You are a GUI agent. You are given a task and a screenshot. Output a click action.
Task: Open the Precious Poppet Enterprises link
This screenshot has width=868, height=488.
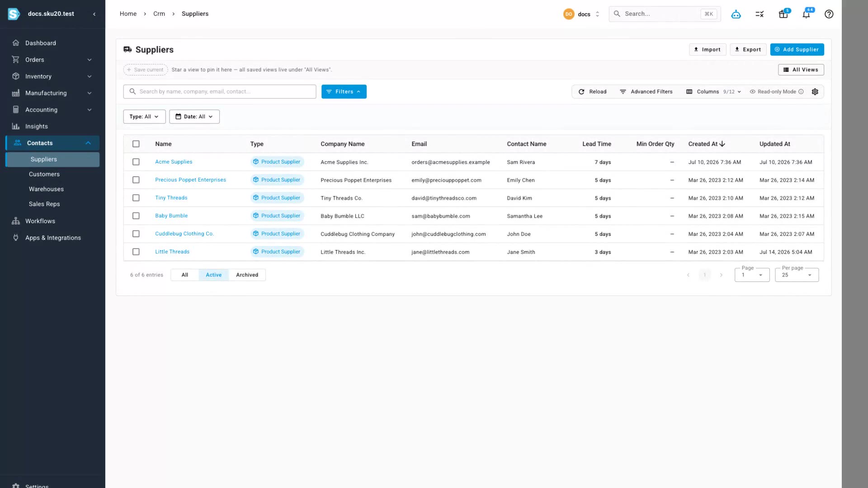(190, 180)
